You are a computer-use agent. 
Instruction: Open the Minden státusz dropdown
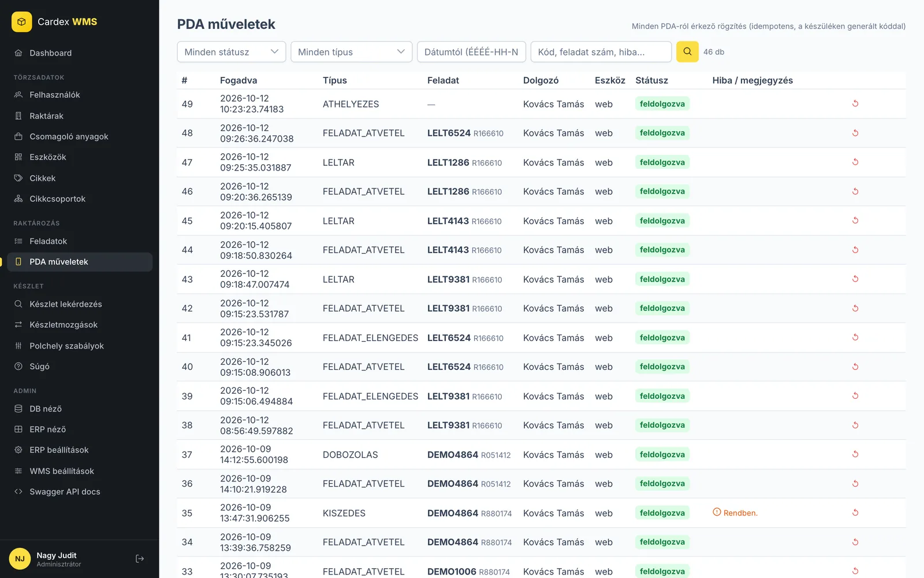tap(232, 51)
